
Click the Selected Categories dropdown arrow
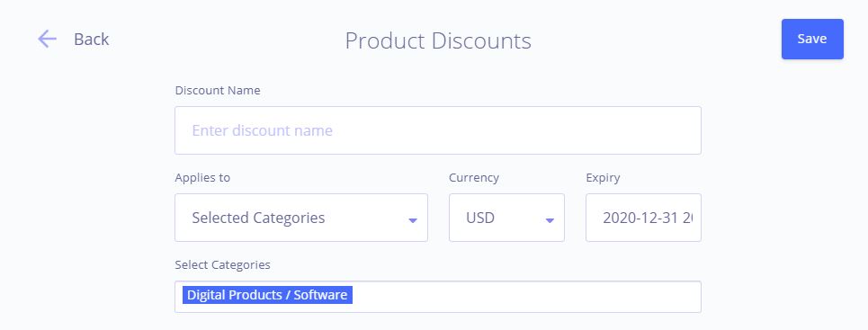coord(412,220)
